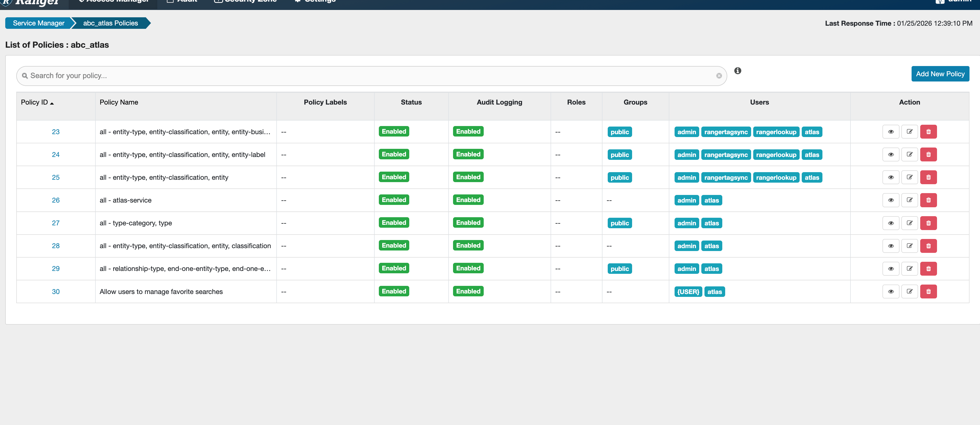Delete the favorite searches policy
Image resolution: width=980 pixels, height=425 pixels.
928,292
